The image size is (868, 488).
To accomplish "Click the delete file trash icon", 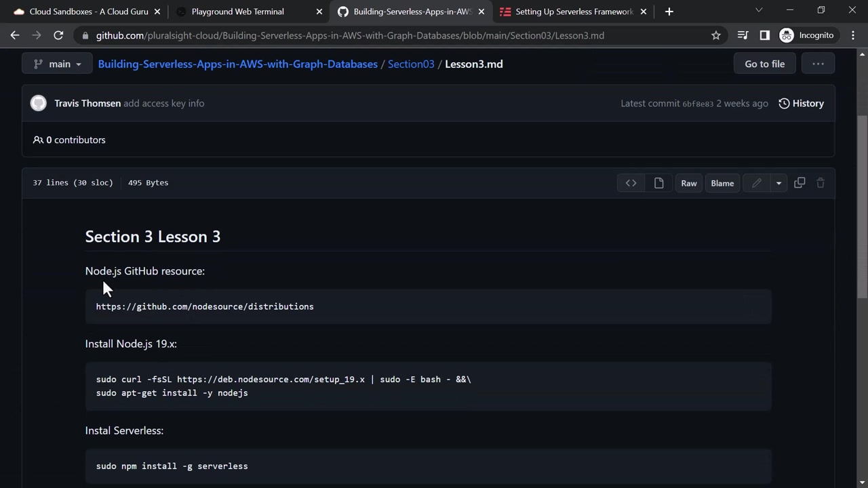I will coord(820,183).
